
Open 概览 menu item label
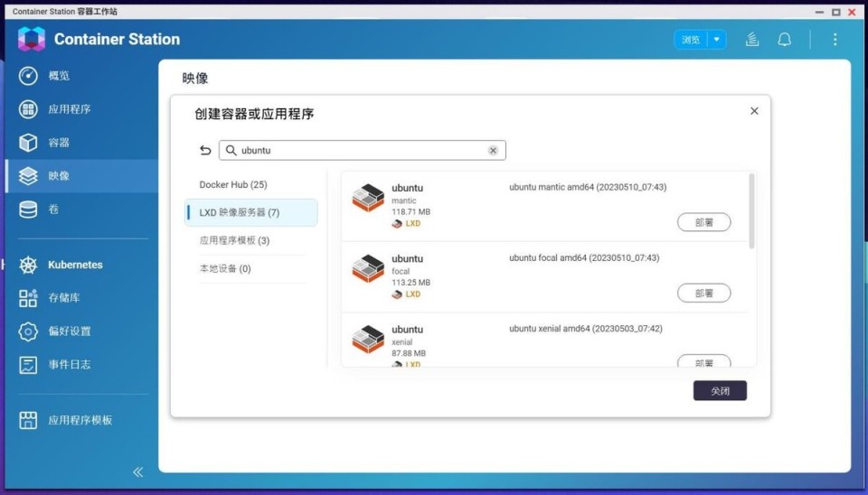59,76
